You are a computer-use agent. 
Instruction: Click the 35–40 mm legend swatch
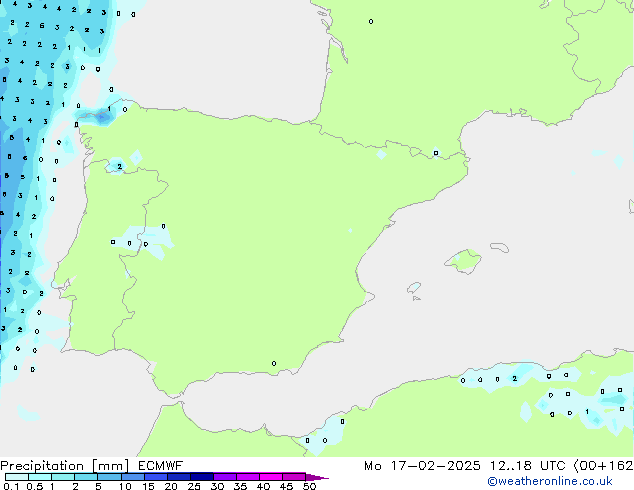tap(248, 477)
